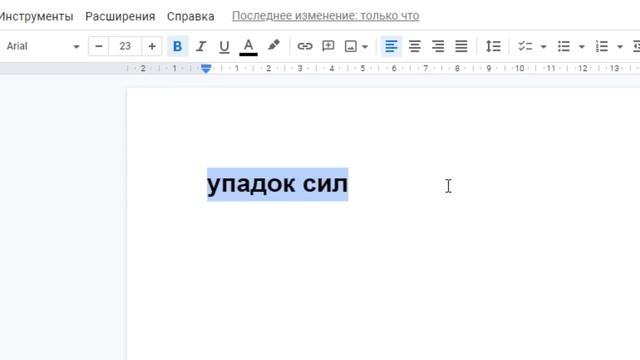Image resolution: width=640 pixels, height=360 pixels.
Task: Align text left
Action: 391,46
